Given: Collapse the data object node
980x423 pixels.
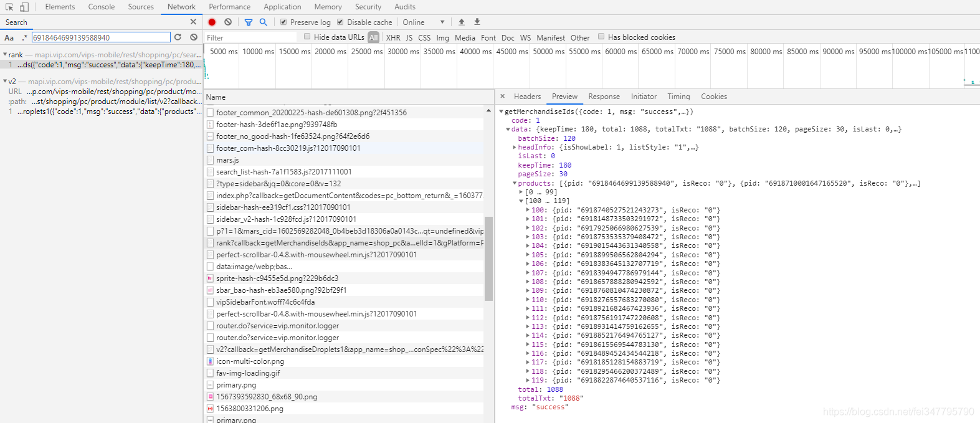Looking at the screenshot, I should (508, 130).
